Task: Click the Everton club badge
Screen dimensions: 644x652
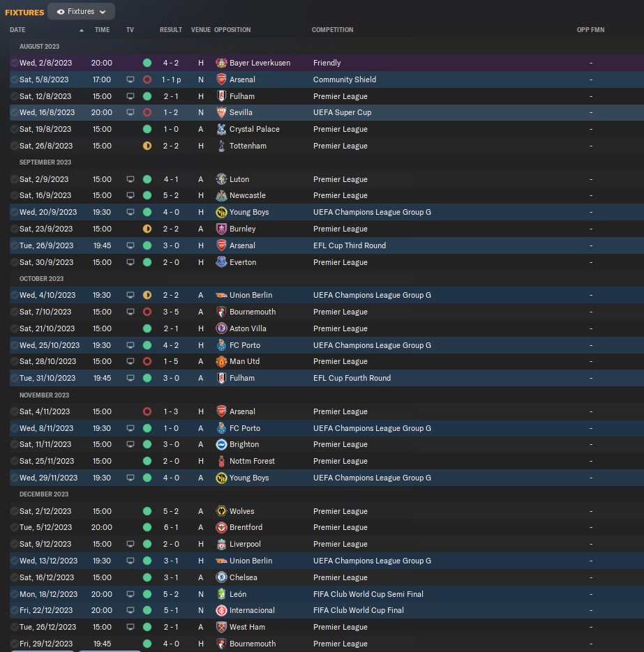Action: 221,262
